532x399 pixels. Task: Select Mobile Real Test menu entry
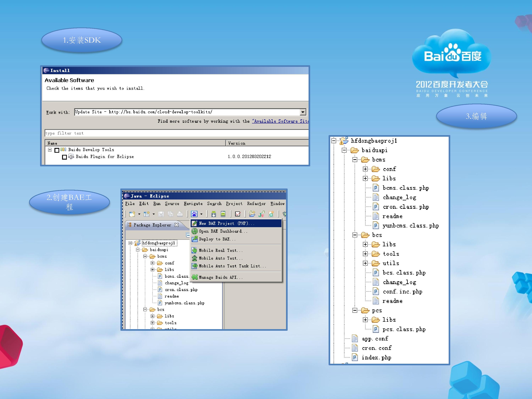pyautogui.click(x=236, y=250)
